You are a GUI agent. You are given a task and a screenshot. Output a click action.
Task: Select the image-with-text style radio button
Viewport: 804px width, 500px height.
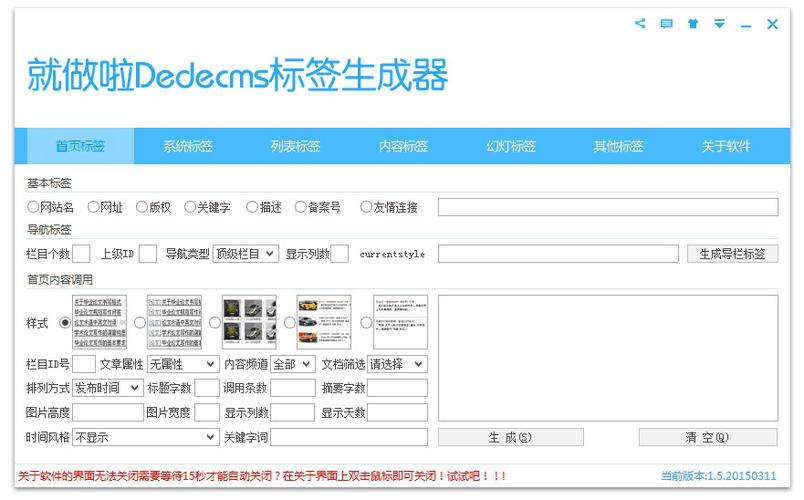coord(290,323)
